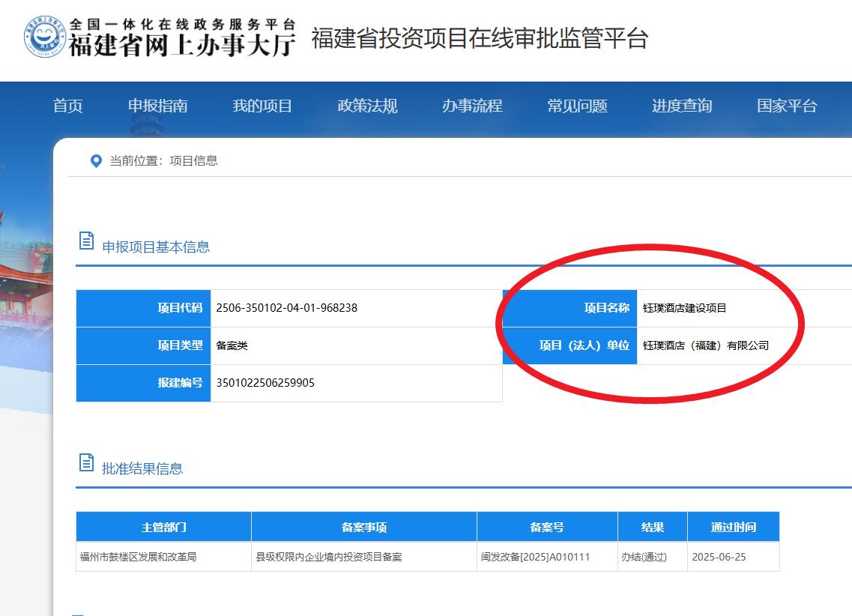Screen dimensions: 852x616
Task: Go to 我的项目 in the navigation bar
Action: pyautogui.click(x=262, y=106)
